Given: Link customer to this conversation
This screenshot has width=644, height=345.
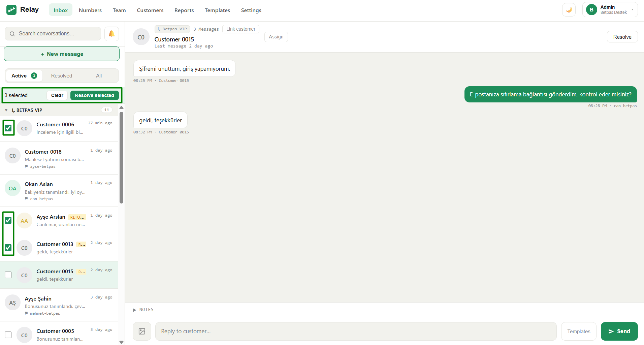Looking at the screenshot, I should [241, 29].
